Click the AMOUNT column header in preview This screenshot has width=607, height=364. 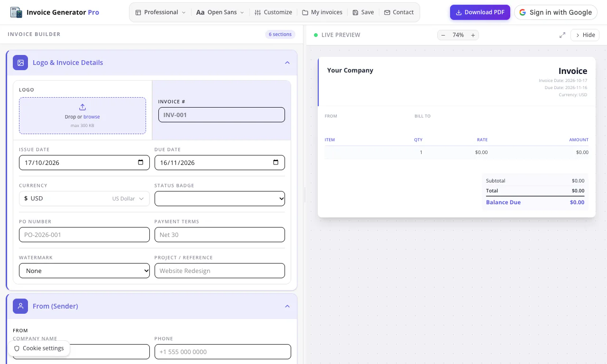click(x=579, y=140)
